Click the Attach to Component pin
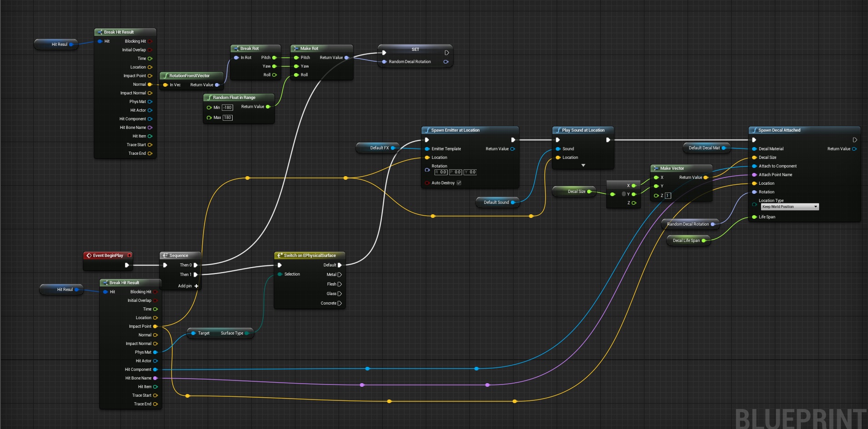The width and height of the screenshot is (868, 429). point(754,166)
